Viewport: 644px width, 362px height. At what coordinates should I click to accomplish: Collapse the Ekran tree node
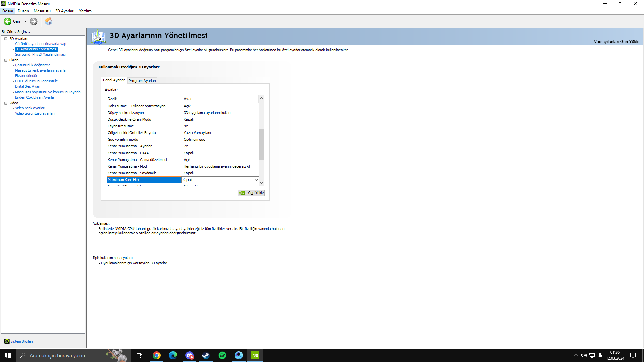6,60
